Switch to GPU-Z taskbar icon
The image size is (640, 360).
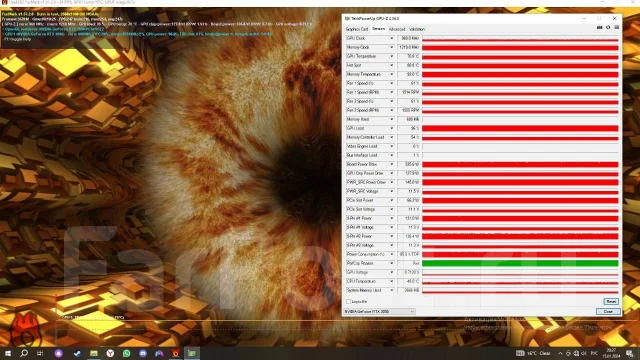click(192, 353)
